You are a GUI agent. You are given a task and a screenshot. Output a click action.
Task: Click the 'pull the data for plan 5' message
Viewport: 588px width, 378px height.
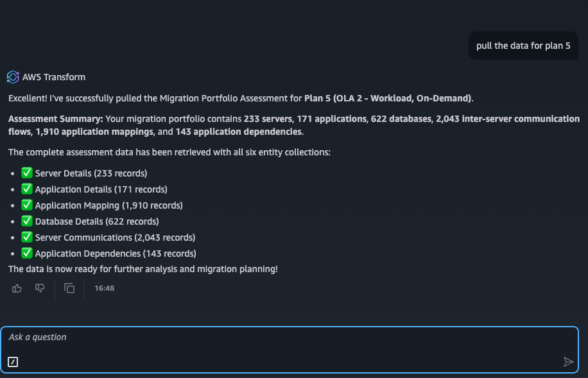tap(523, 46)
